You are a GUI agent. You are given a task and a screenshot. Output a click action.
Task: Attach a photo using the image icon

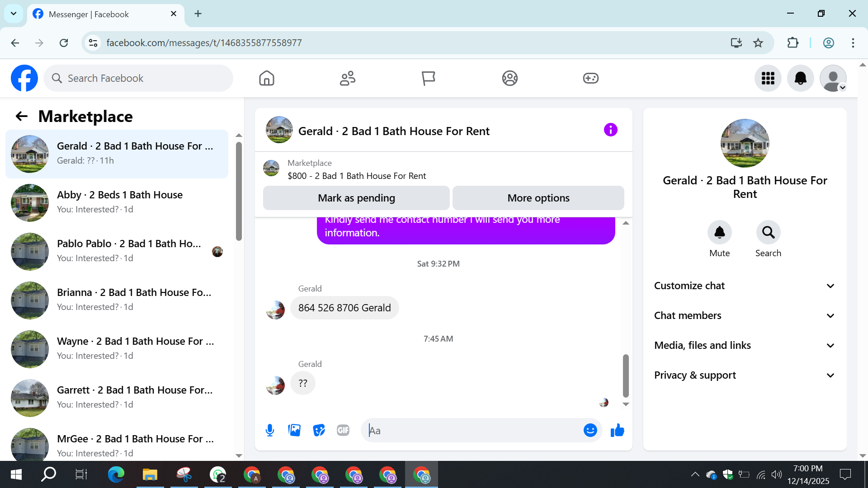(294, 430)
